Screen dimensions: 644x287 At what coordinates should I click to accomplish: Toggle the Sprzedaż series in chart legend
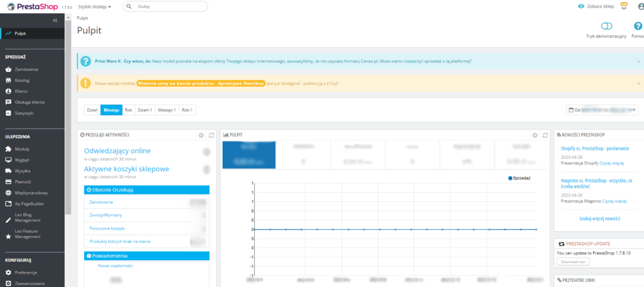tap(519, 178)
